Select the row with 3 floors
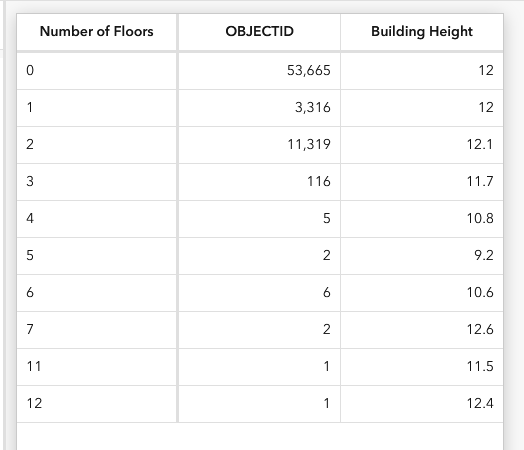Image resolution: width=524 pixels, height=450 pixels. click(260, 182)
